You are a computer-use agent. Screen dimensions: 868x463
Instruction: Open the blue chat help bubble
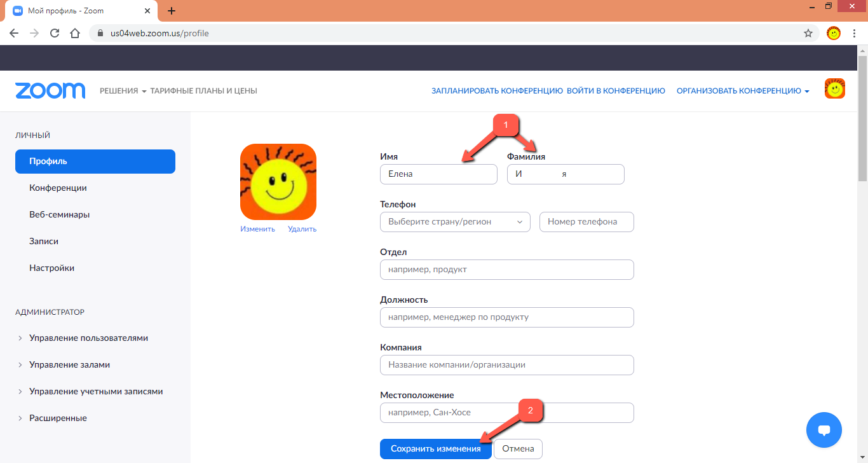pos(824,430)
